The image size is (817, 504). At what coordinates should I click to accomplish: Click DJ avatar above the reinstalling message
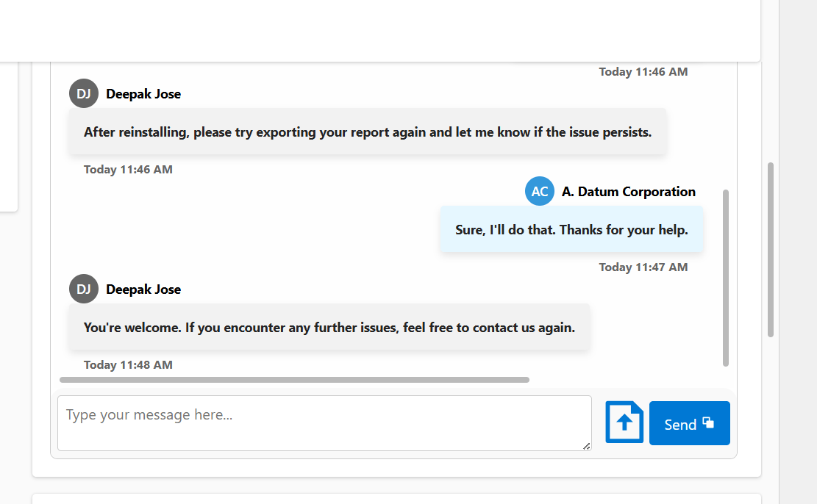pyautogui.click(x=83, y=93)
